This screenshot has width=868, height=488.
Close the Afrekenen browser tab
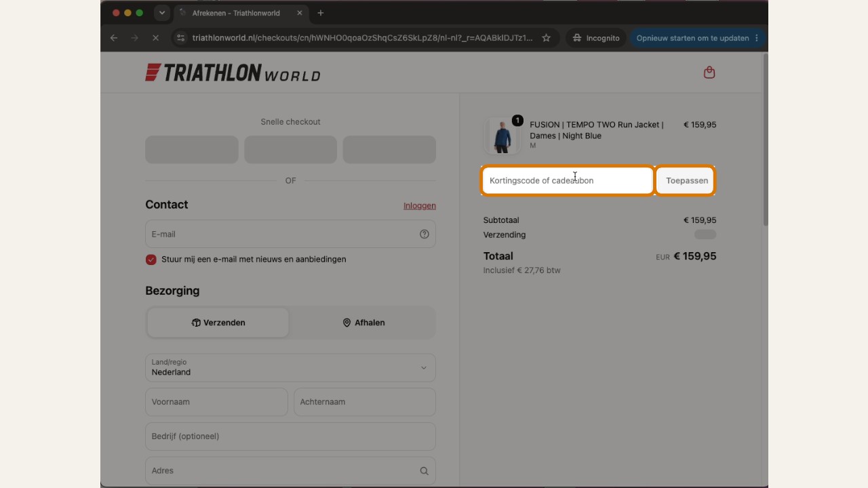point(300,13)
